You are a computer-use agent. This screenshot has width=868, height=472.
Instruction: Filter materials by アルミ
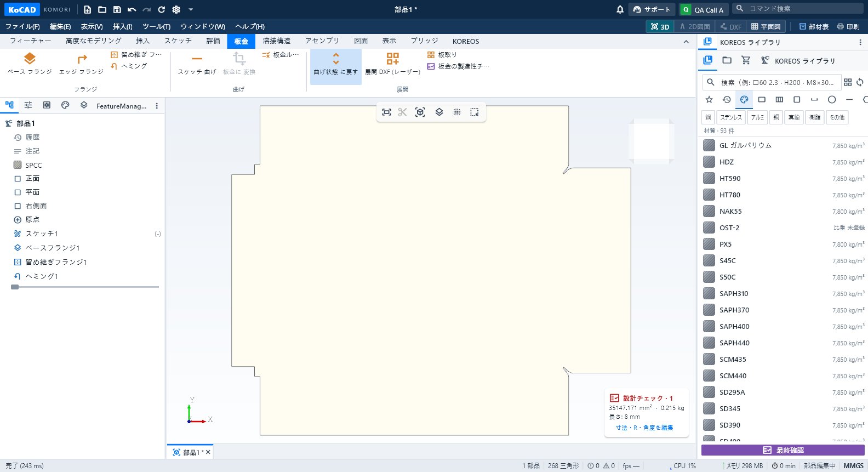pyautogui.click(x=757, y=117)
